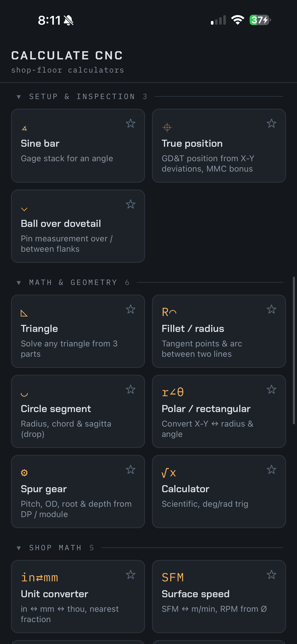Tap the SFM Surface speed icon

click(x=173, y=577)
